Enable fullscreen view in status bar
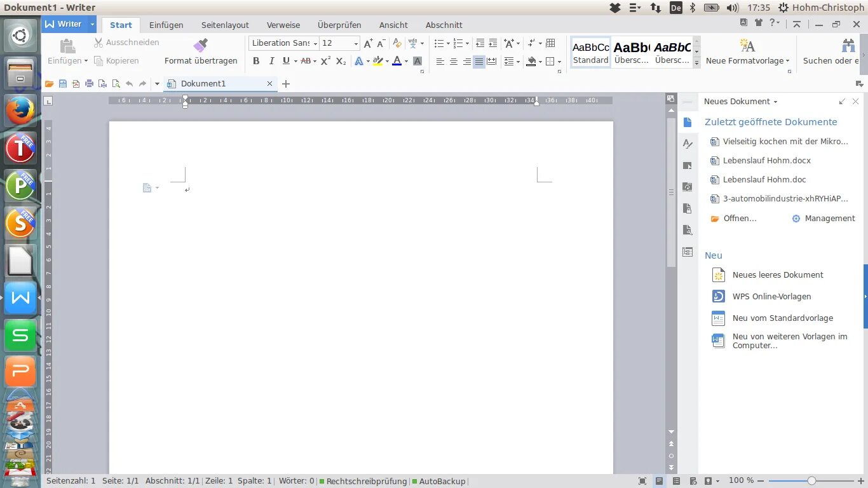This screenshot has width=868, height=488. click(x=642, y=481)
